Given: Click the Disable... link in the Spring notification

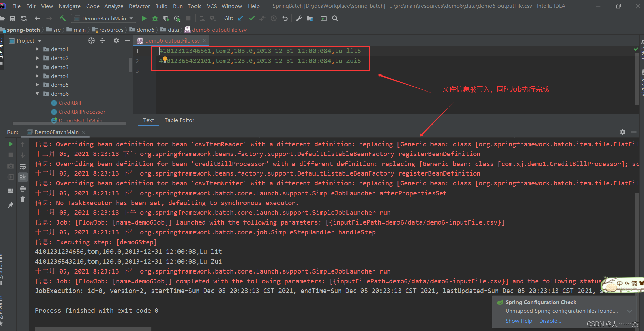Looking at the screenshot, I should (x=550, y=321).
